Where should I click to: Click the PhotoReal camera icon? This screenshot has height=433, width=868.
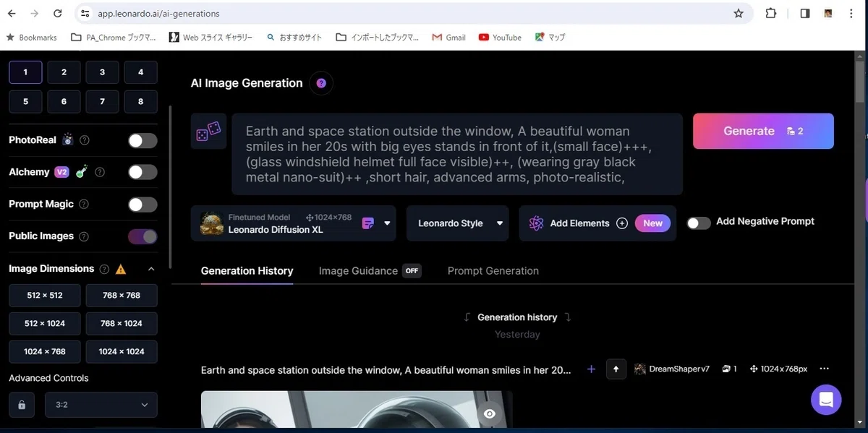point(68,140)
